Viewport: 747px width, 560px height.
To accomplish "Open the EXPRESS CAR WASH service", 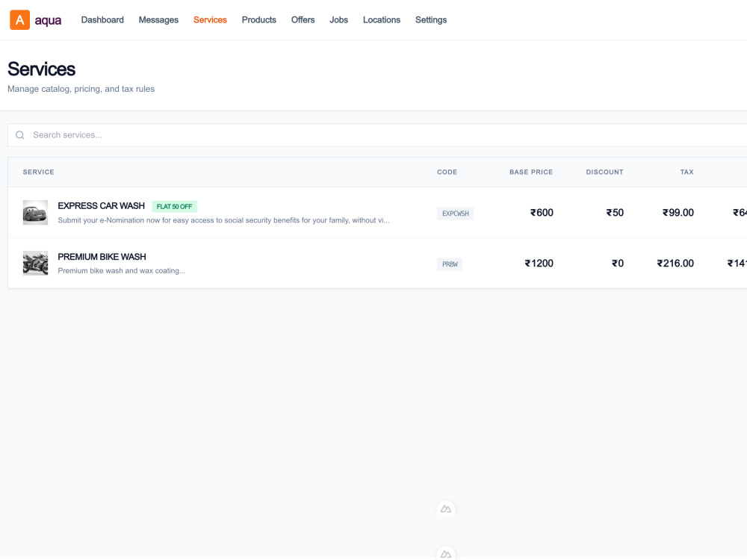I will 102,206.
